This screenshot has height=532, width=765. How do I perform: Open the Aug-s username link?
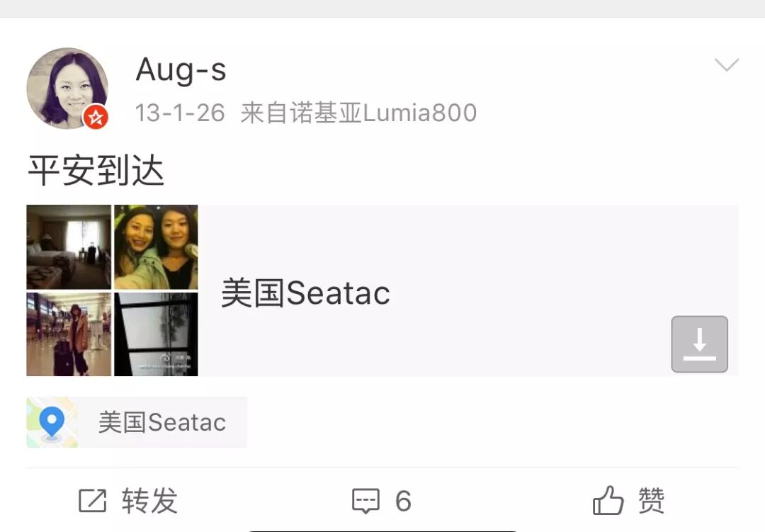coord(181,70)
